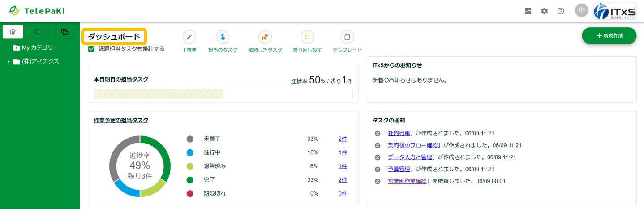
Task: Switch to the single folder sidebar tab
Action: pos(39,31)
